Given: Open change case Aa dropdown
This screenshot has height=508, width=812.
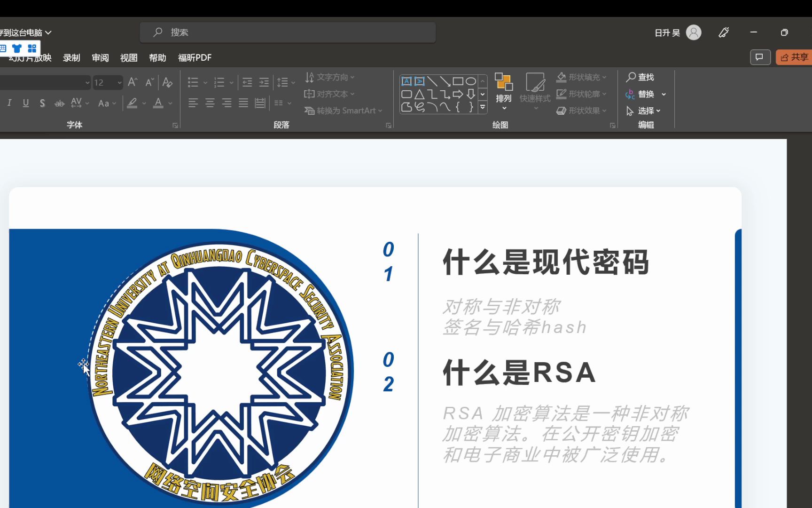Looking at the screenshot, I should [x=107, y=103].
